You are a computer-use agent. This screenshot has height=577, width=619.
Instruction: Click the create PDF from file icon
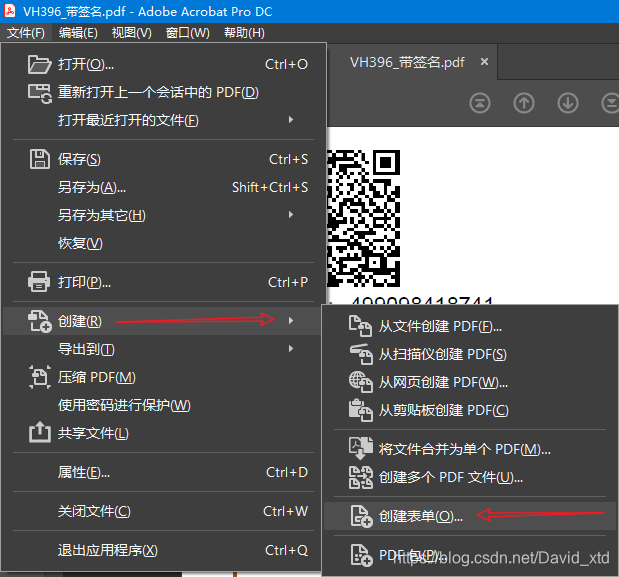360,326
